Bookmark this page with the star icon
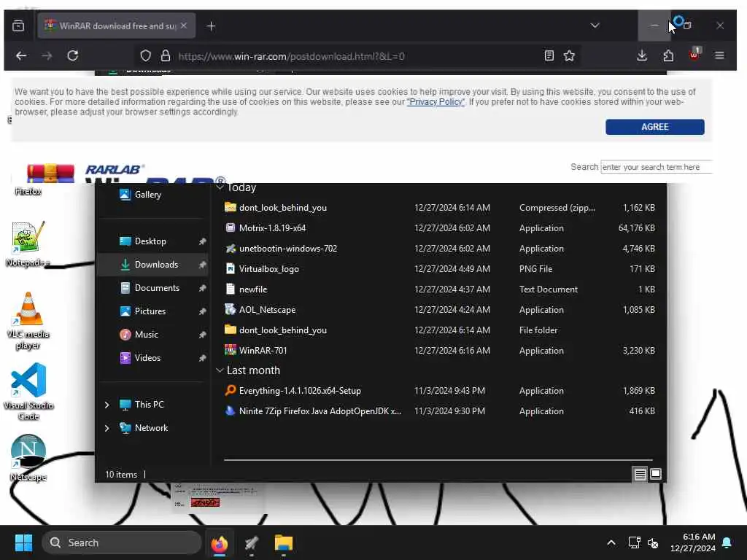The width and height of the screenshot is (747, 560). click(569, 55)
